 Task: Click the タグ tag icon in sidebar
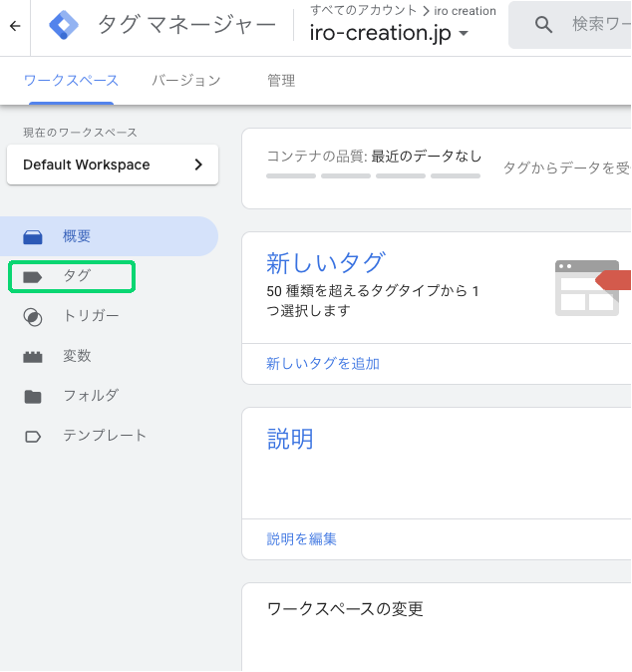tap(33, 277)
